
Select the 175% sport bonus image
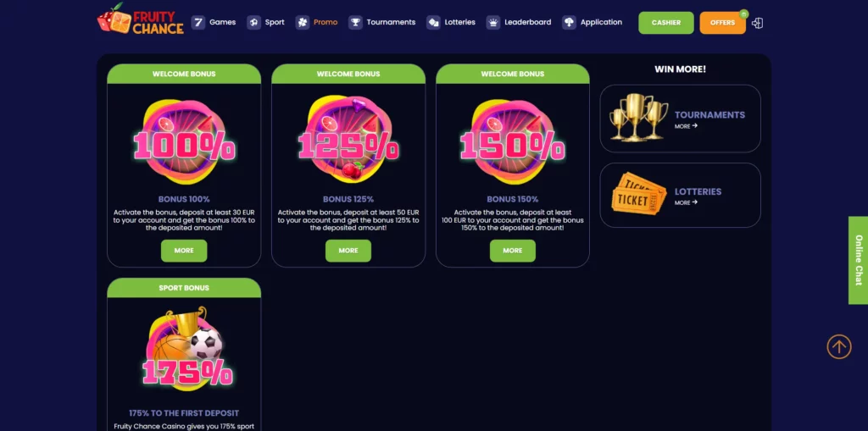point(186,349)
